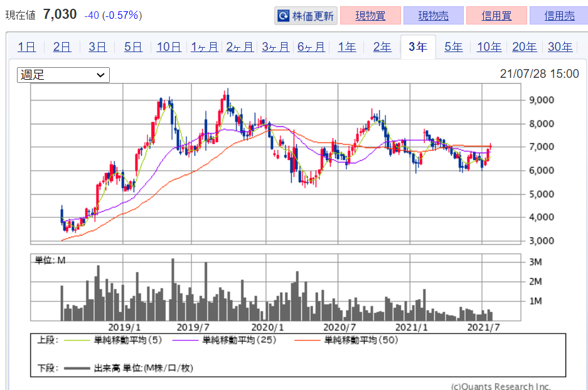Show the 30年 chart
This screenshot has width=588, height=390.
pos(560,47)
